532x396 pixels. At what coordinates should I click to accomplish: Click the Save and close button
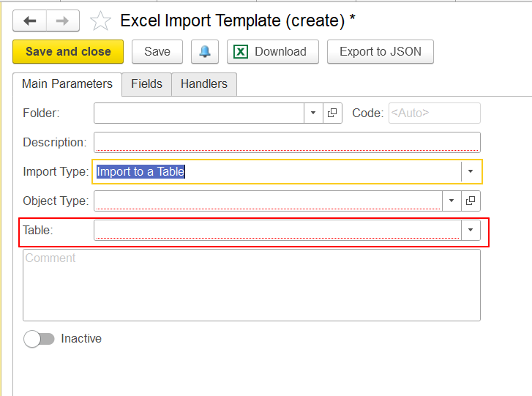[68, 51]
